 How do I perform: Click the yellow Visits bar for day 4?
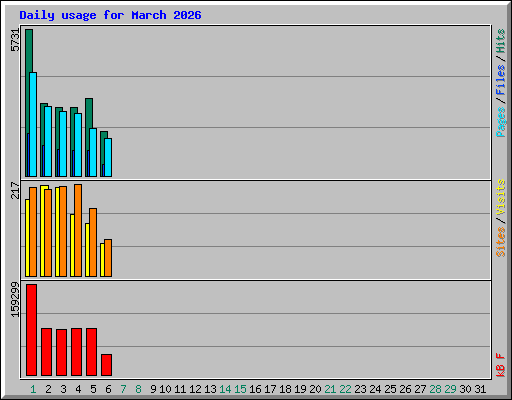coord(72,245)
